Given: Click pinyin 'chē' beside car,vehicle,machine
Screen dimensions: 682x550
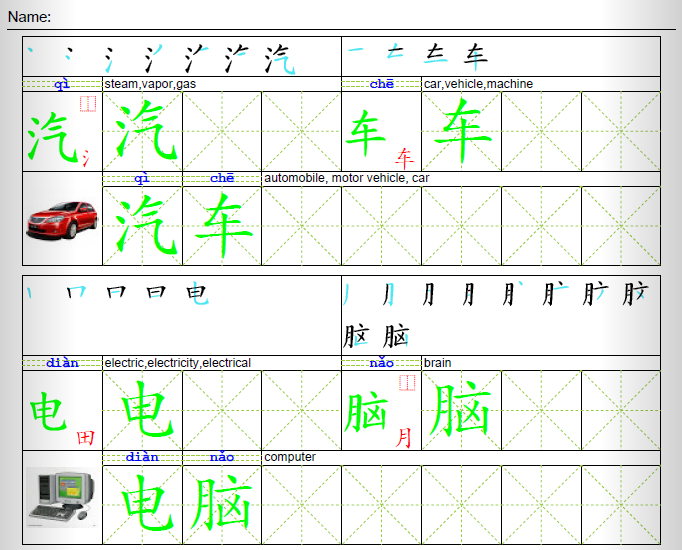Looking at the screenshot, I should [381, 84].
